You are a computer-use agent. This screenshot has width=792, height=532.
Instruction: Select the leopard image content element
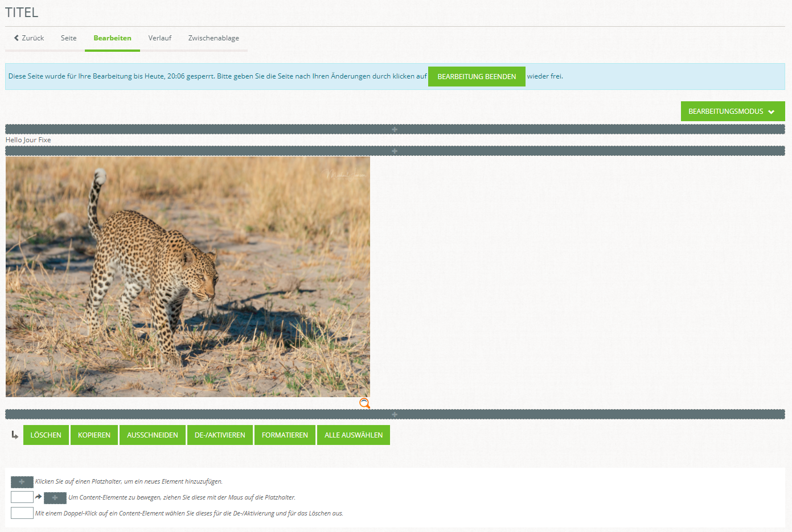coord(188,277)
